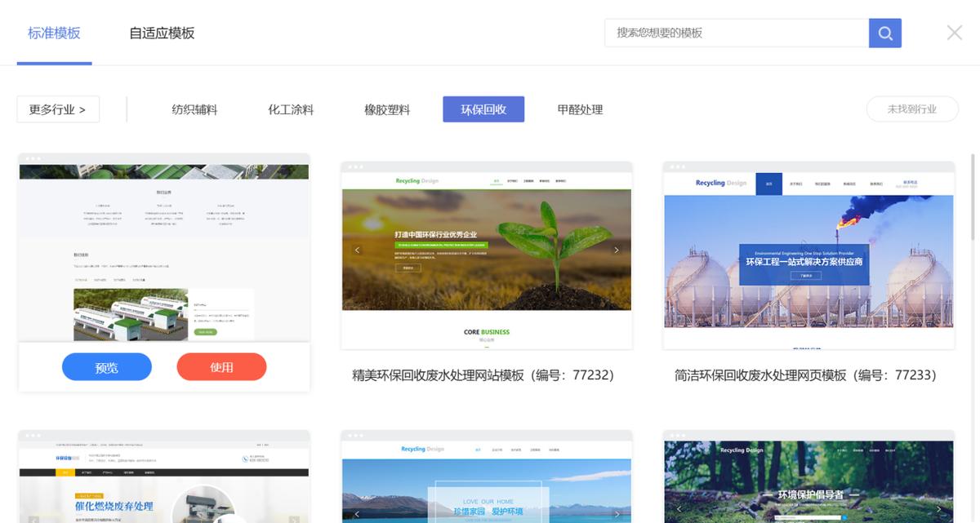Click the search magnifying glass icon

tap(885, 33)
